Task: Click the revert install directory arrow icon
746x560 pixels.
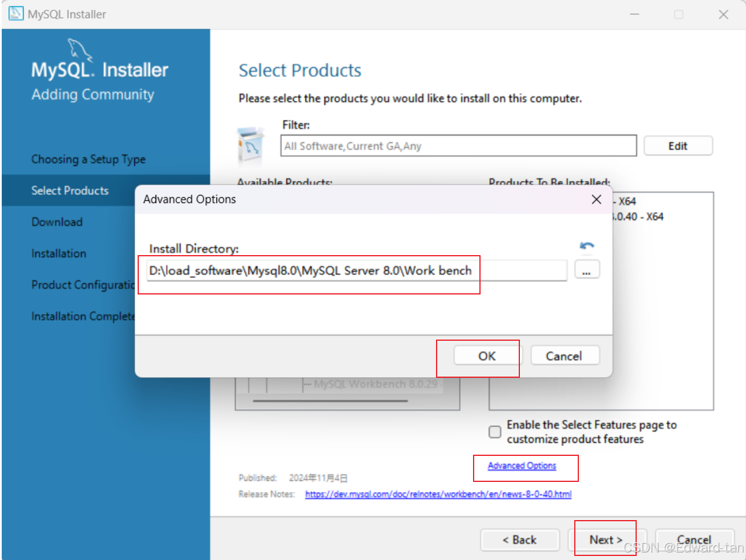Action: point(587,246)
